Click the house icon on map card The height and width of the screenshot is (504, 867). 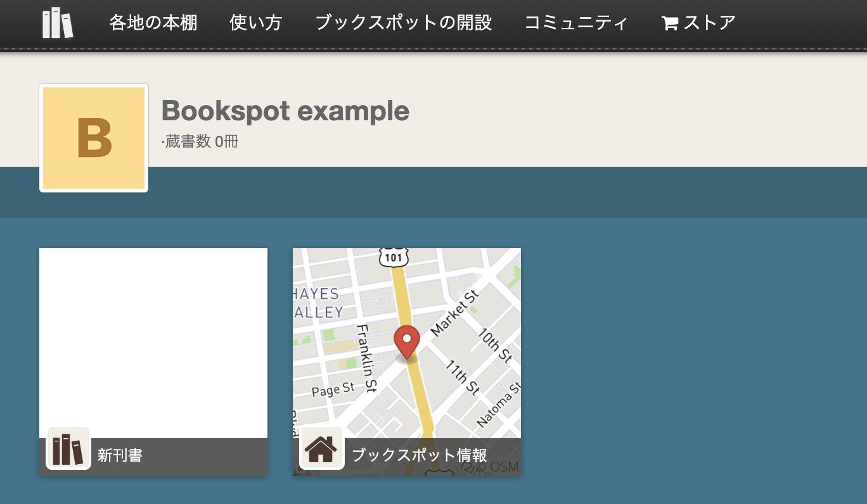[321, 448]
